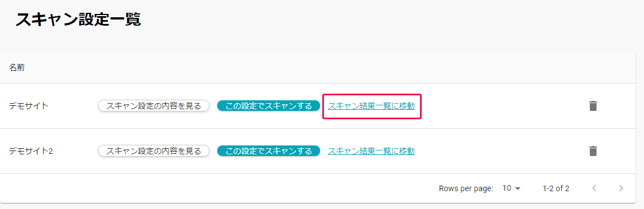Viewport: 644px width, 209px height.
Task: Click empty space in the デモサイト2 row
Action: (x=501, y=151)
